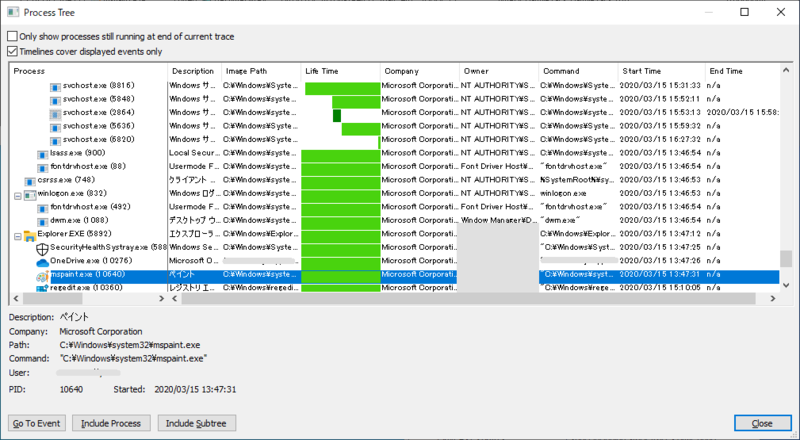The height and width of the screenshot is (440, 800).
Task: Click the Explorer.EXE folder icon
Action: pyautogui.click(x=30, y=235)
